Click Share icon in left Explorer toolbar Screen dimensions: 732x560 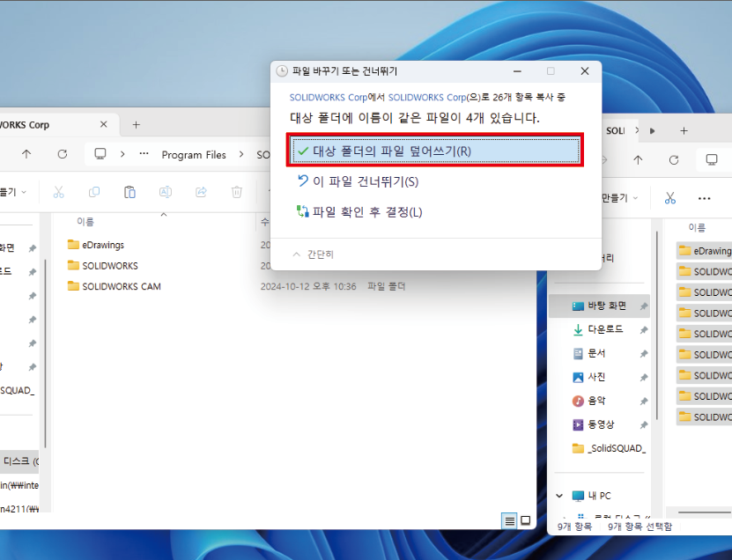201,192
